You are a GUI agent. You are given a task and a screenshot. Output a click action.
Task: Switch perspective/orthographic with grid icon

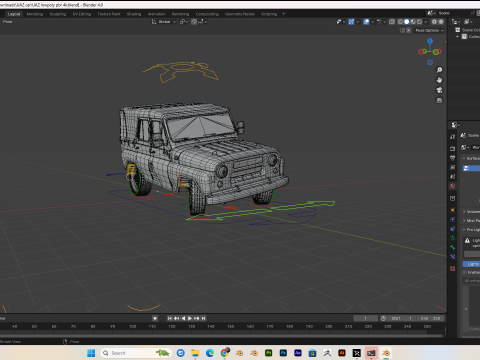[x=439, y=100]
